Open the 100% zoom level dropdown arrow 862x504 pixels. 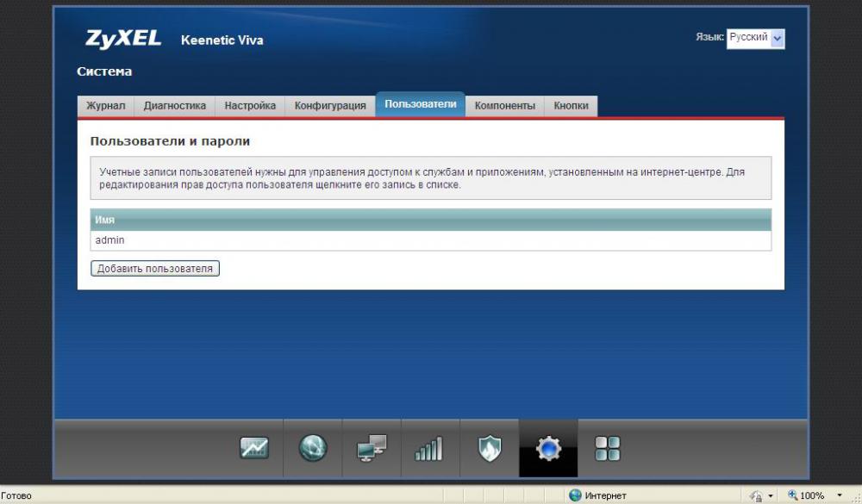(840, 495)
